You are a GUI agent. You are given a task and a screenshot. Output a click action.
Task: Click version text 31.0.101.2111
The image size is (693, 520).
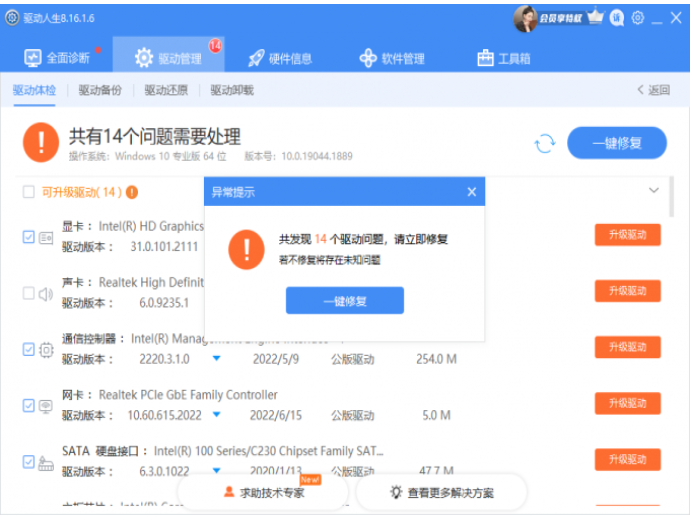pyautogui.click(x=164, y=247)
